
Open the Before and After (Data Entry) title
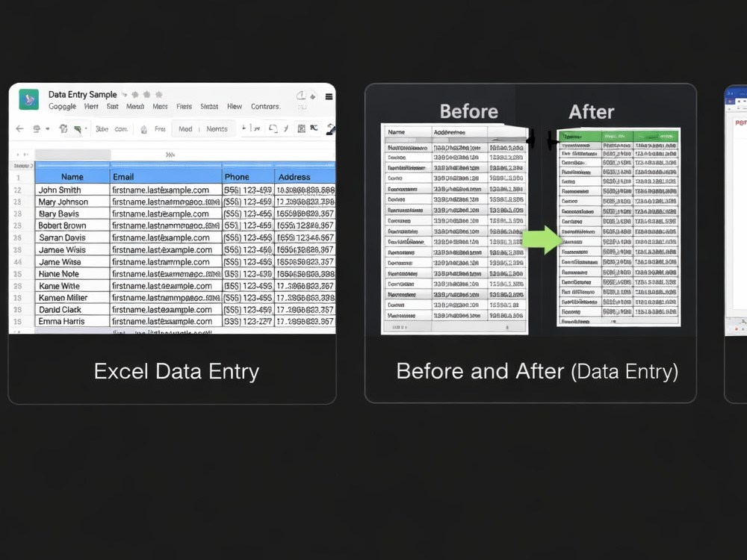pos(537,371)
